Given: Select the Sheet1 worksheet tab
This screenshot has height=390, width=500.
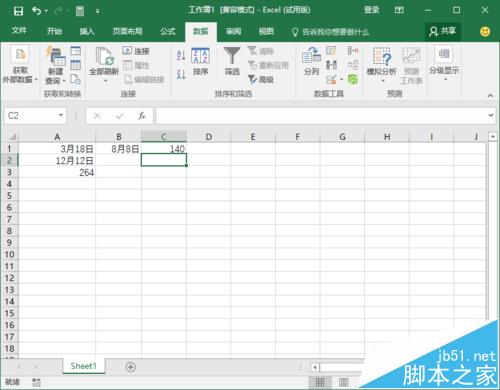Looking at the screenshot, I should (x=84, y=366).
